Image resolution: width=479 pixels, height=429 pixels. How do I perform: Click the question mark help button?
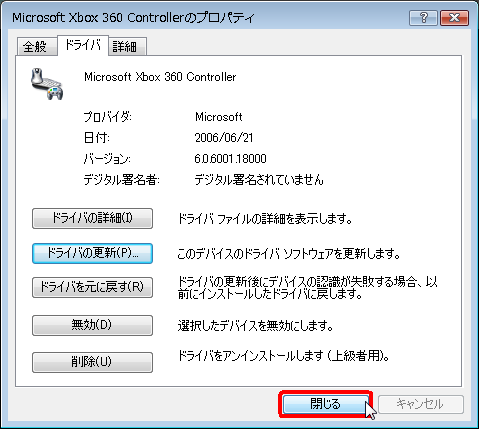[423, 17]
